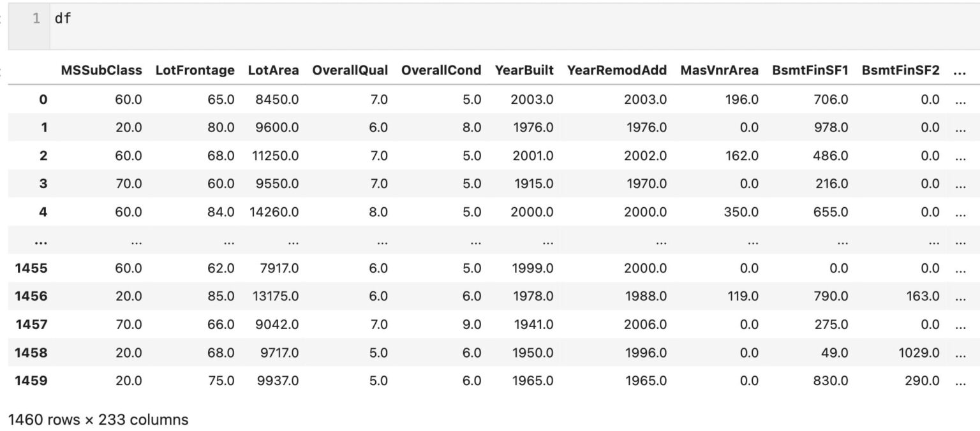Select the BsmtFinSF1 column header
Screen dimensions: 980x431
pos(810,71)
